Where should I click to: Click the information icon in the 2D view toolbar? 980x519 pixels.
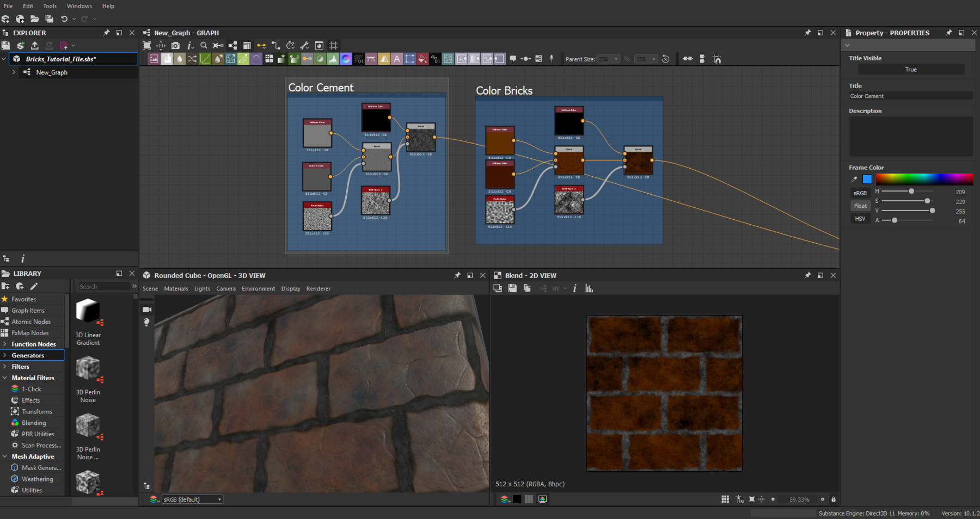point(575,288)
